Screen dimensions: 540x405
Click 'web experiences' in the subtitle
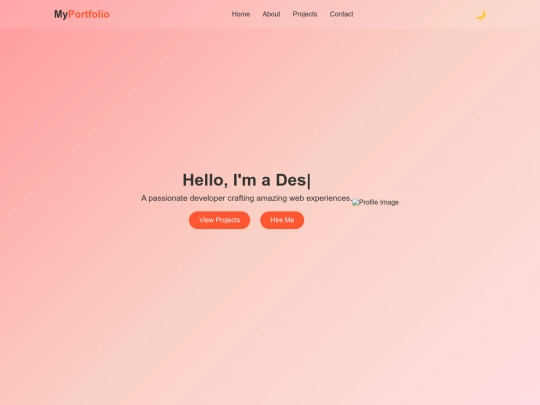(x=320, y=198)
